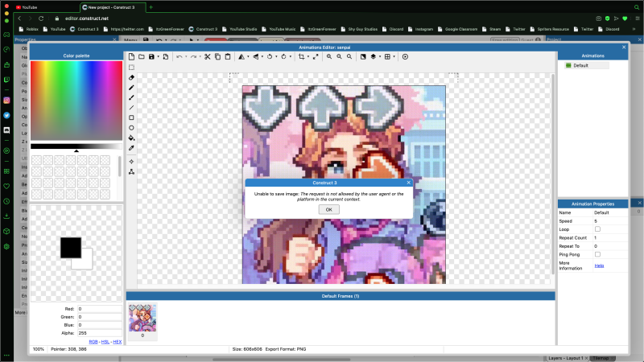Click OK in the Construct 3 dialog
This screenshot has width=644, height=362.
329,209
